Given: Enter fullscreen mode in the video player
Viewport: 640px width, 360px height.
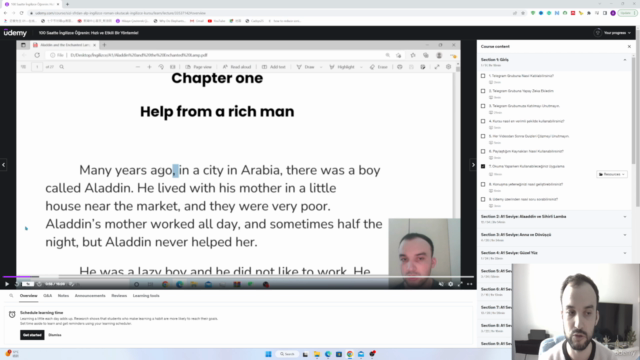Looking at the screenshot, I should click(460, 284).
